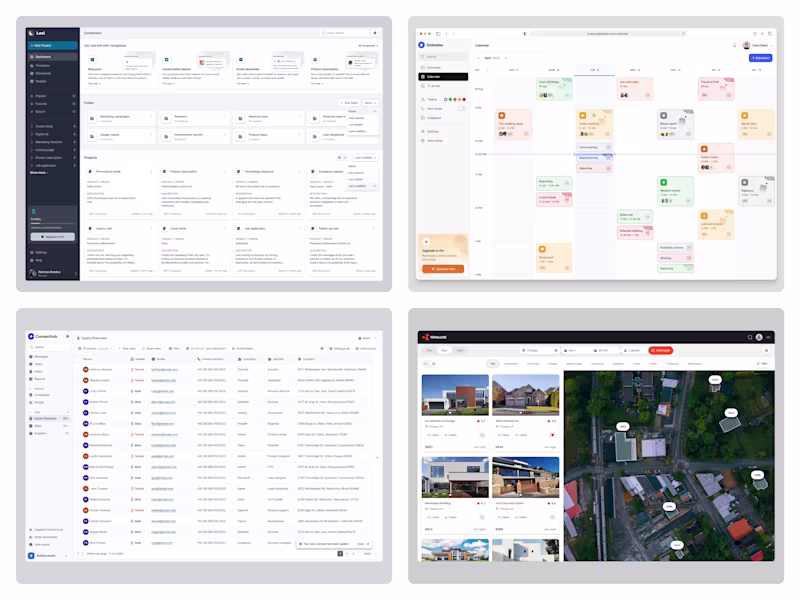This screenshot has width=800, height=600.
Task: Open Reports in the ConnectHub sidebar
Action: coord(38,379)
